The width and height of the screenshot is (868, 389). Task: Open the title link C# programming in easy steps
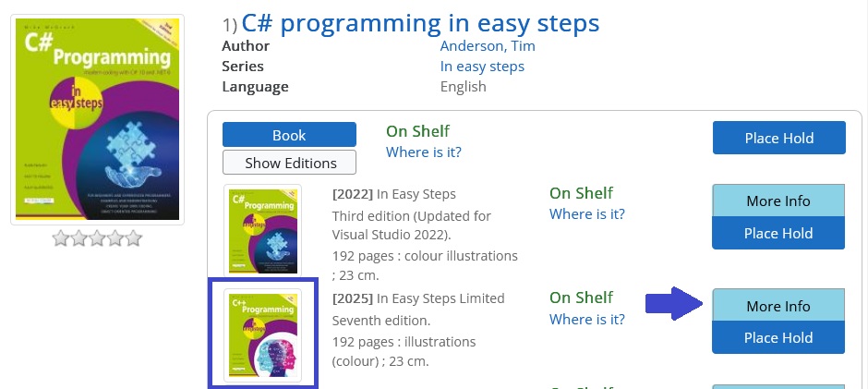coord(420,22)
